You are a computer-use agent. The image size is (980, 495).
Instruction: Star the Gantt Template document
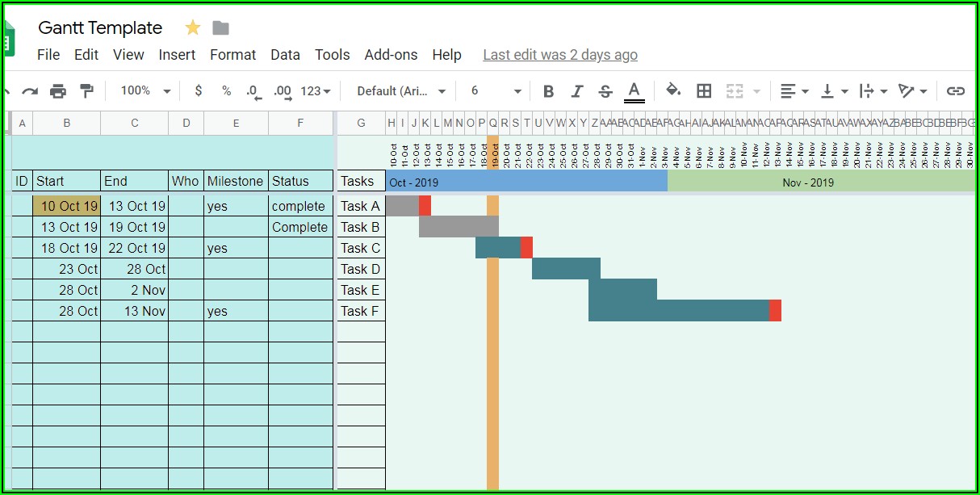pyautogui.click(x=192, y=28)
